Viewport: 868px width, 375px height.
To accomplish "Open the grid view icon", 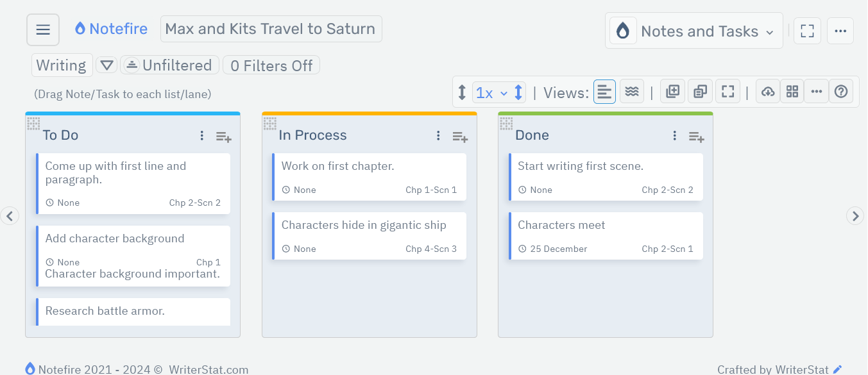I will tap(792, 91).
